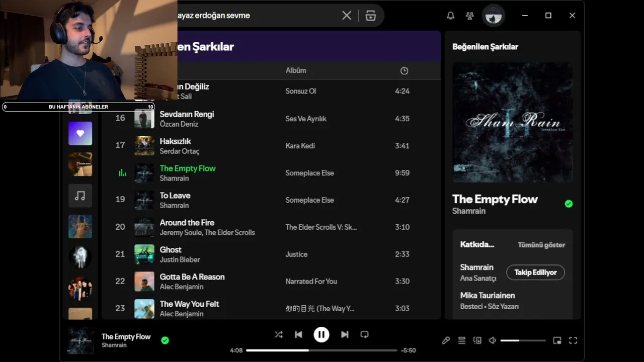The image size is (644, 362).
Task: Toggle the green checkmark beside The Empty Flow in the right panel
Action: point(569,204)
